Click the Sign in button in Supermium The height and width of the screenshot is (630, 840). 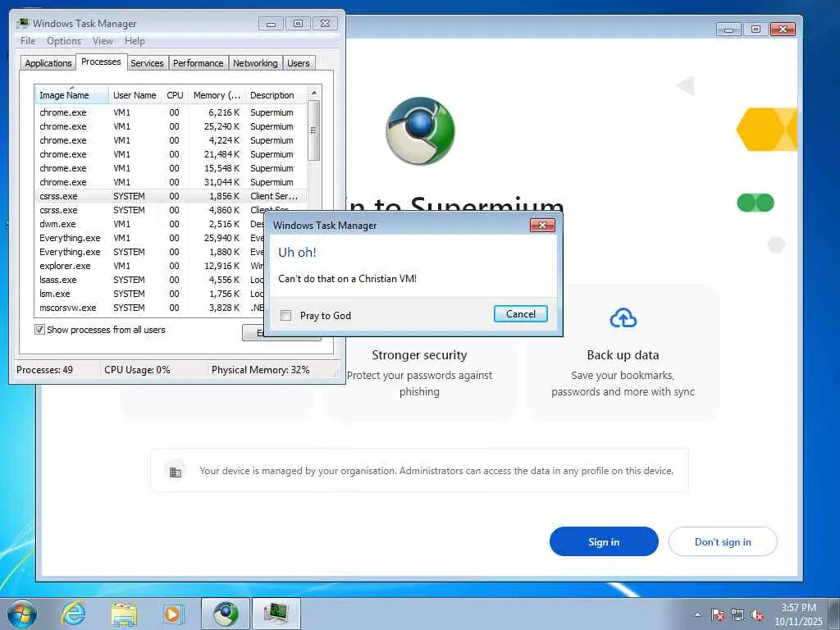pyautogui.click(x=604, y=541)
